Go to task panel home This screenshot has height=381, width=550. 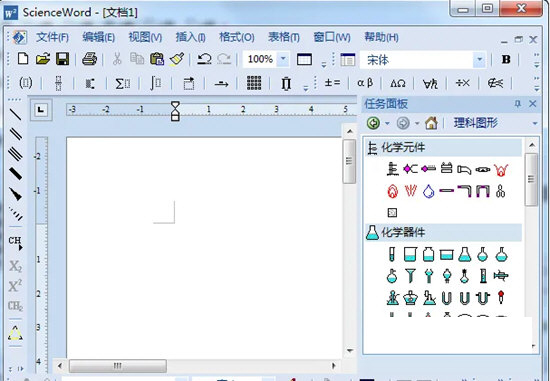pos(431,123)
